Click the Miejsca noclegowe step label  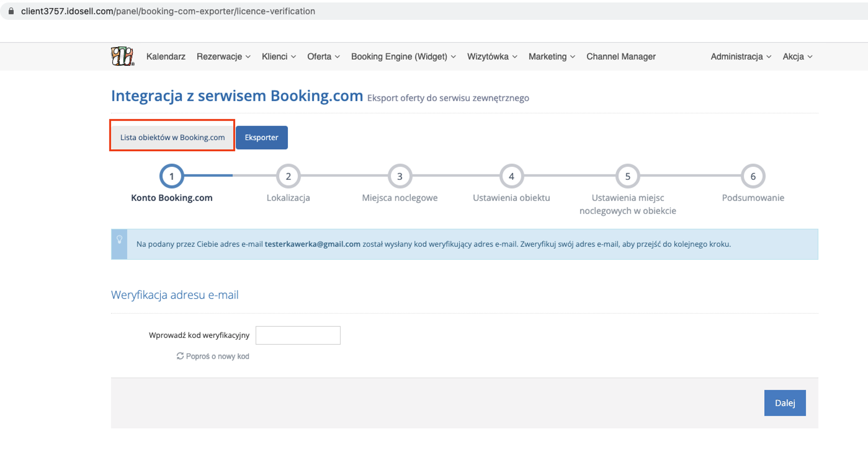400,197
